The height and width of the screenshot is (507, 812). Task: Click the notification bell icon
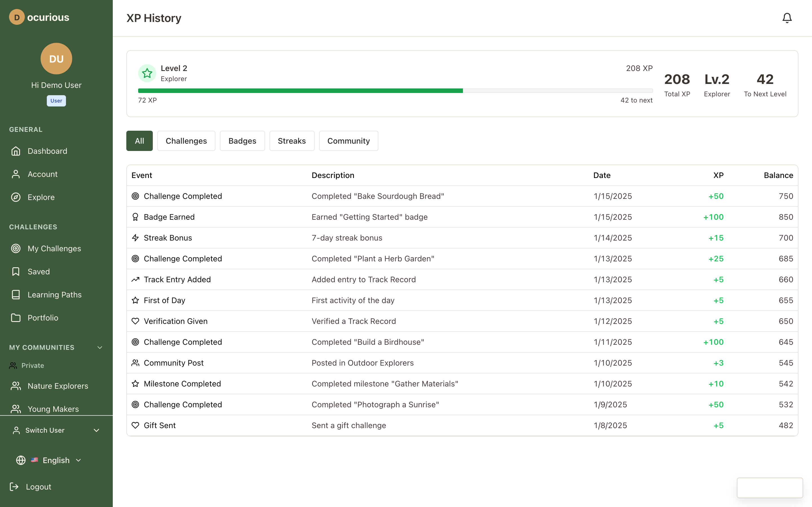pyautogui.click(x=787, y=18)
